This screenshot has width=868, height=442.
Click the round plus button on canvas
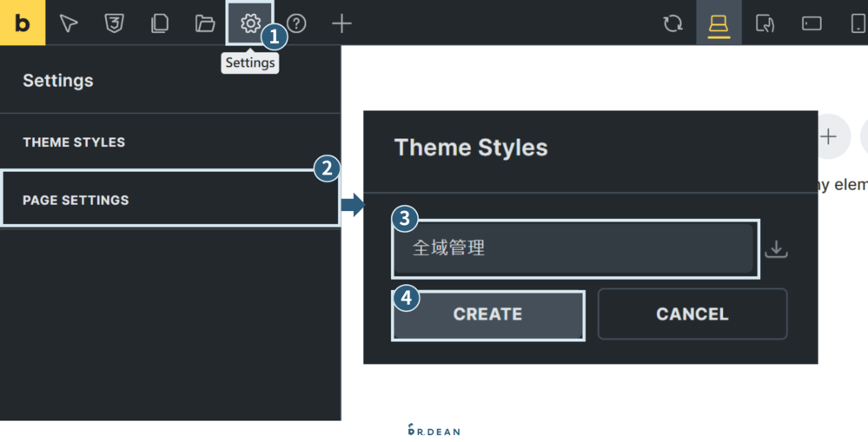point(829,136)
